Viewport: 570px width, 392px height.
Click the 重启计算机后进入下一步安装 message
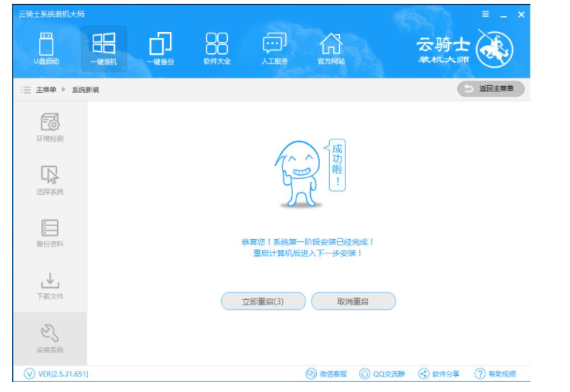click(x=308, y=253)
